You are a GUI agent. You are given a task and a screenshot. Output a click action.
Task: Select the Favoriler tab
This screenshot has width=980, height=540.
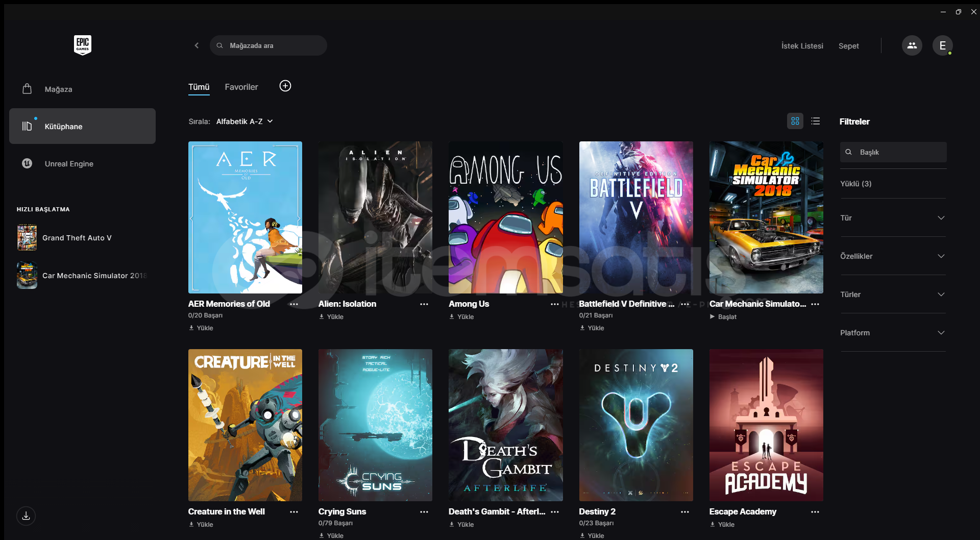tap(241, 87)
